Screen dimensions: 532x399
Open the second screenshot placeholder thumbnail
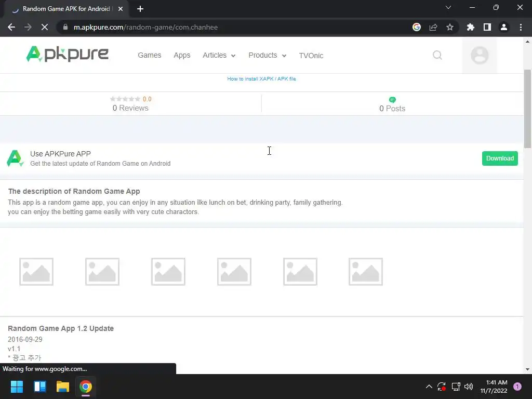[x=102, y=271]
